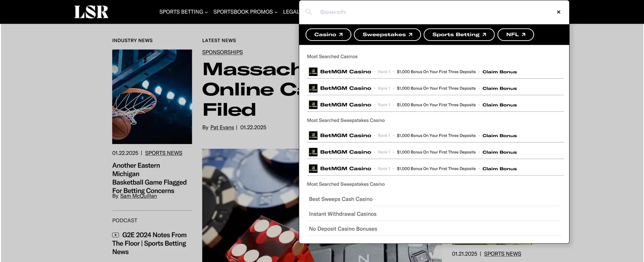This screenshot has height=262, width=644.
Task: Open author Pat Evans's page
Action: pos(222,127)
